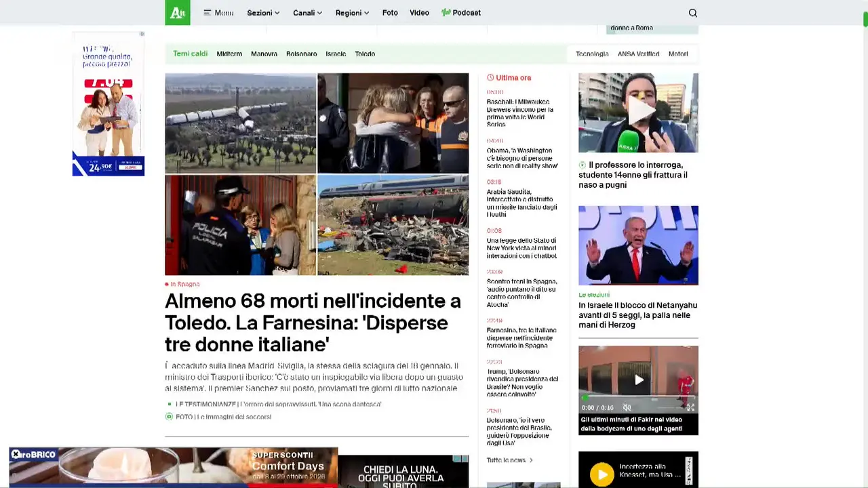This screenshot has height=488, width=868.
Task: Select the Bolsonaro hot topic
Action: coord(301,54)
